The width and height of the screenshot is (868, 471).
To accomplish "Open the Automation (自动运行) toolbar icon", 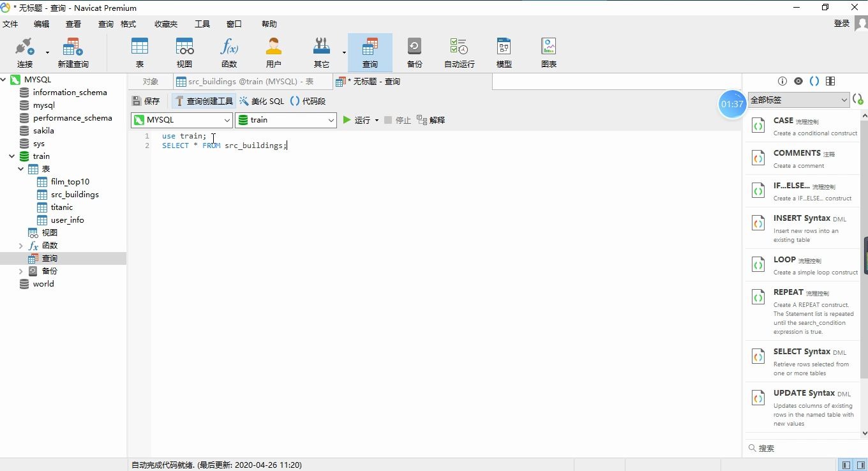I will point(460,53).
